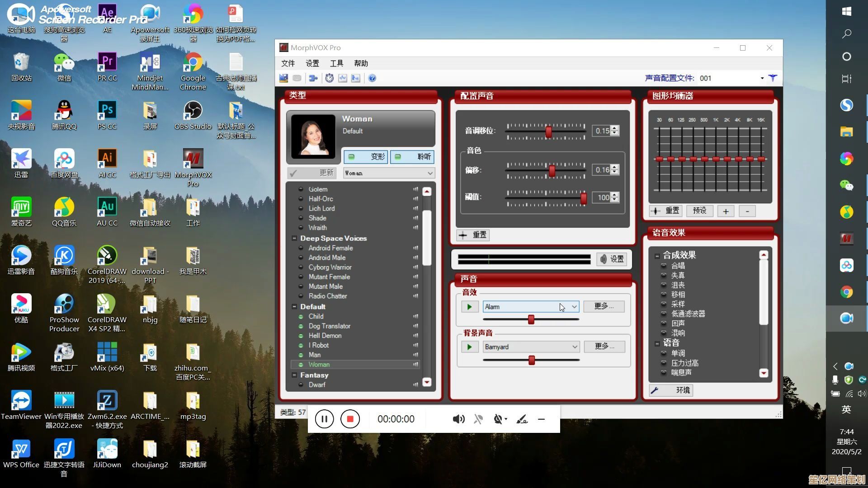Stop the screen recording
868x488 pixels.
click(350, 419)
